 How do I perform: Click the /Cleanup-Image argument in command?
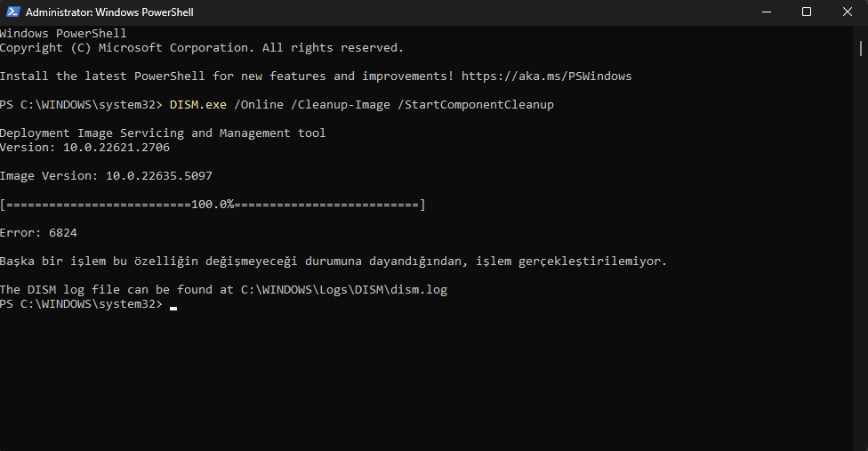pyautogui.click(x=343, y=105)
